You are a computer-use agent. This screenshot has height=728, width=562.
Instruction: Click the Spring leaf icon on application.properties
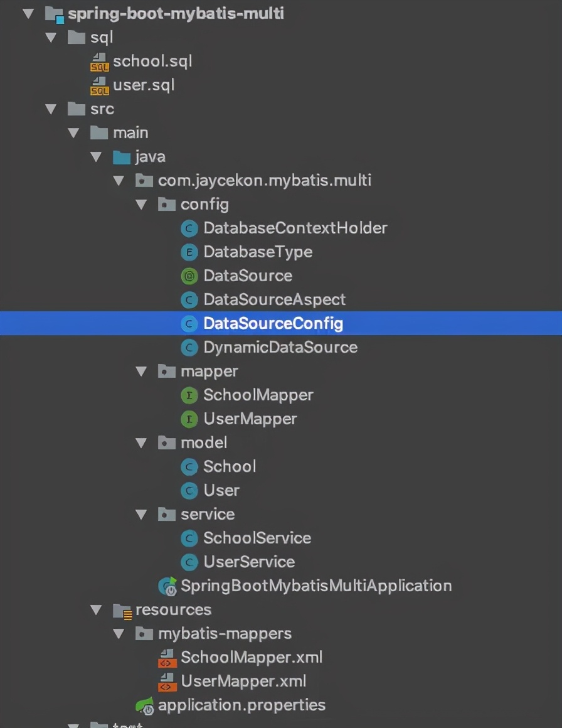[x=144, y=705]
